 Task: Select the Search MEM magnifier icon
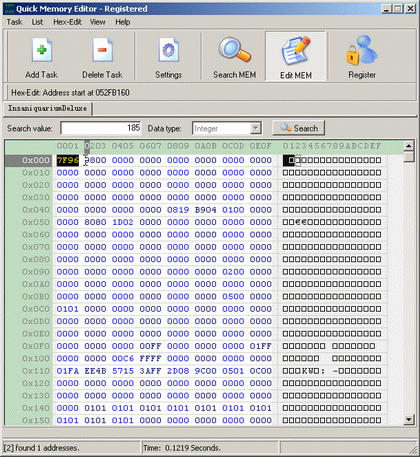(x=235, y=50)
